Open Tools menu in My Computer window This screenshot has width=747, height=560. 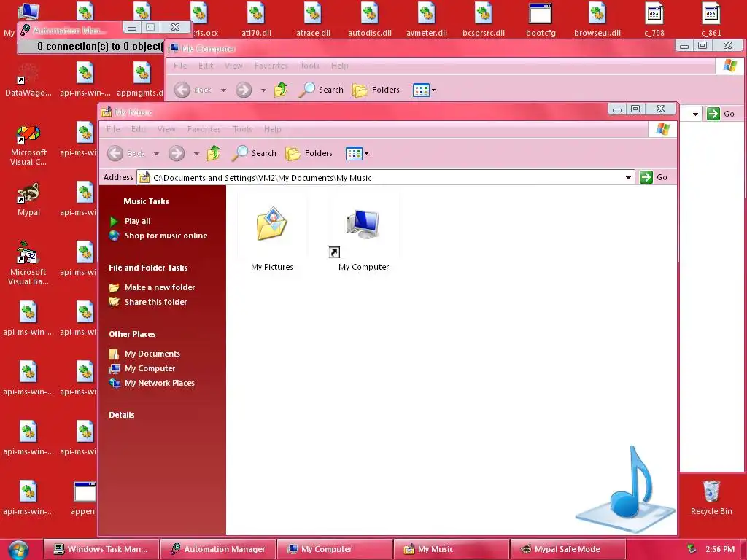click(309, 66)
